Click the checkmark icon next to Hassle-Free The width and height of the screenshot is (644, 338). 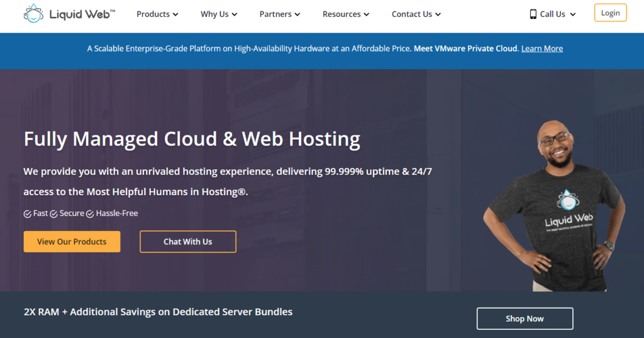[x=90, y=214]
